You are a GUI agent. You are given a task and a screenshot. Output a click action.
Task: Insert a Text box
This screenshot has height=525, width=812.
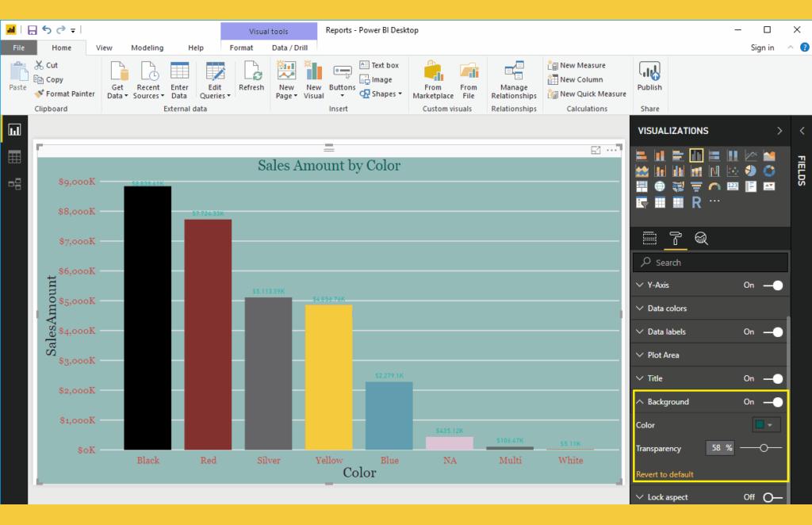click(x=379, y=65)
